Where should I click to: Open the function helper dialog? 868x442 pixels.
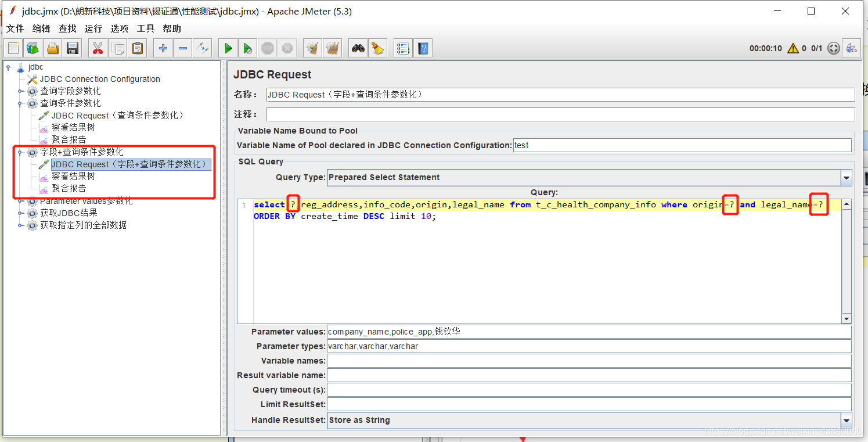click(403, 48)
